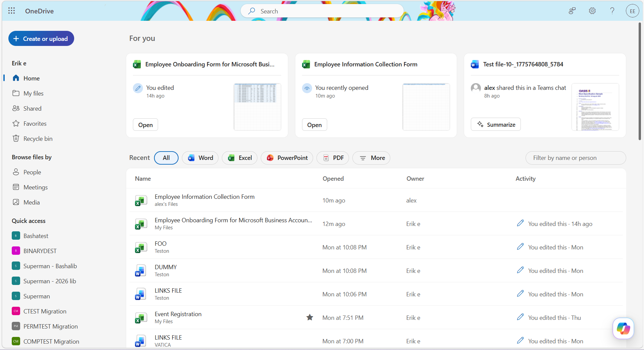This screenshot has width=644, height=350.
Task: Sort by Opened column header
Action: [333, 179]
